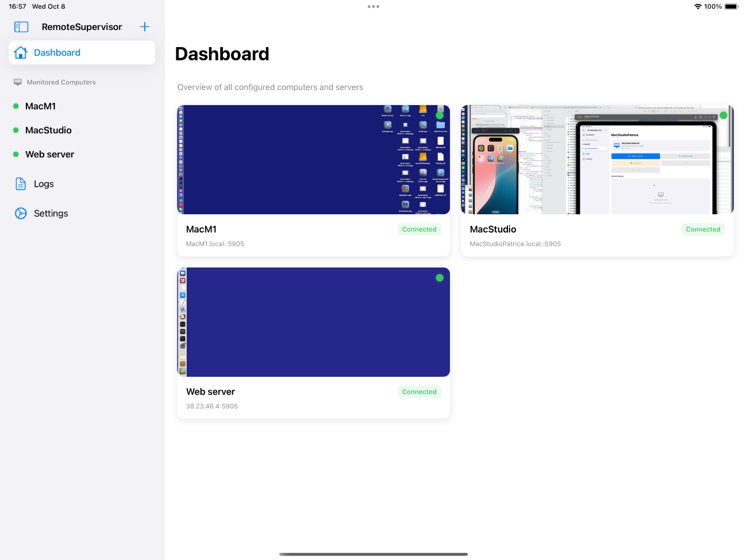
Task: Select MacM1 in the sidebar
Action: click(x=41, y=106)
